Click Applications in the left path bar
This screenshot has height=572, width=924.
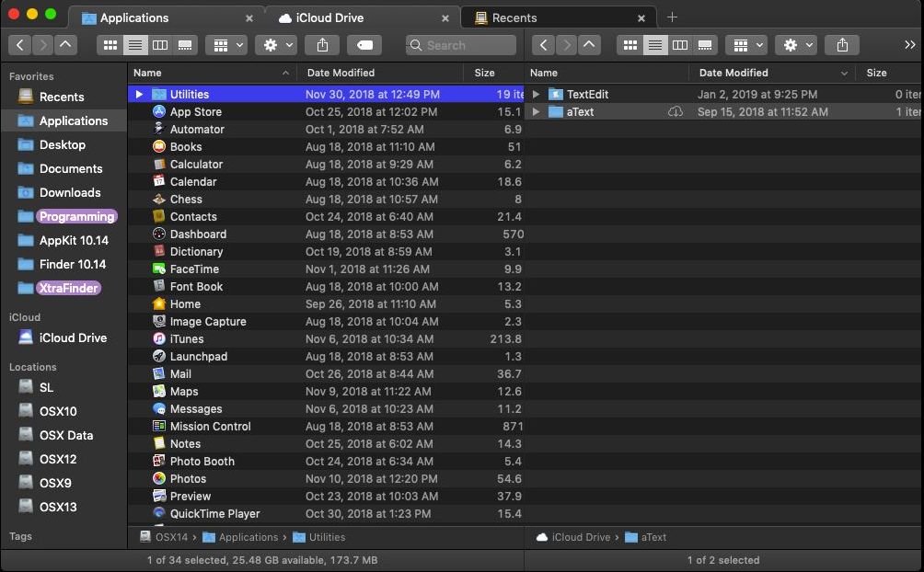coord(240,537)
